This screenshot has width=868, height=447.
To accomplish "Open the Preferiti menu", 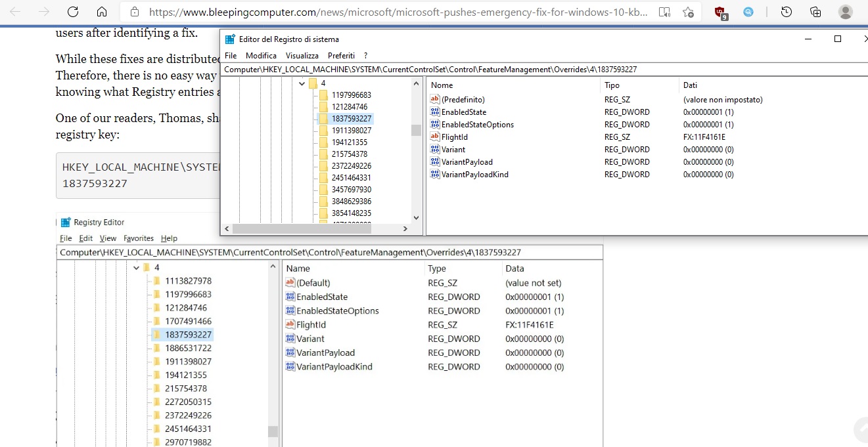I will click(x=341, y=56).
